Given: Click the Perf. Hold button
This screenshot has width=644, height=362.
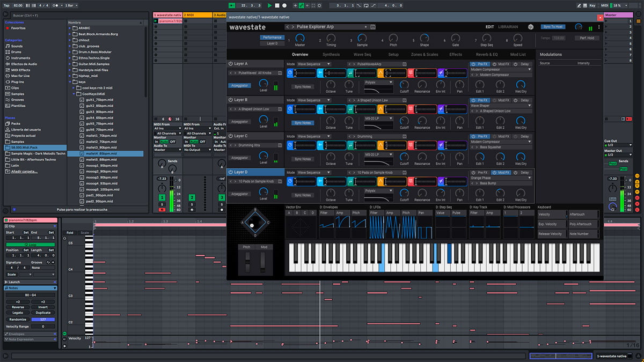Looking at the screenshot, I should pos(586,38).
